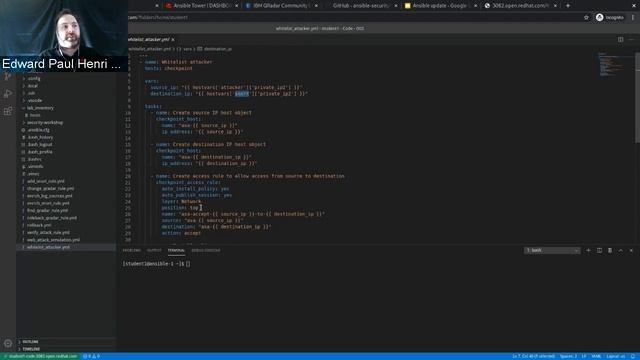Image resolution: width=640 pixels, height=360 pixels.
Task: Select whitelist_attacker.yml in explorer
Action: click(48, 247)
